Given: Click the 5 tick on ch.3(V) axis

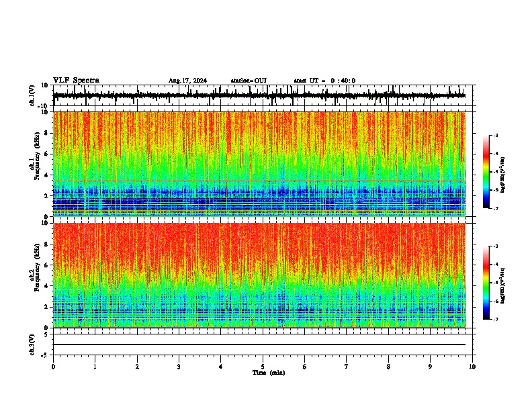Looking at the screenshot, I should point(47,334).
